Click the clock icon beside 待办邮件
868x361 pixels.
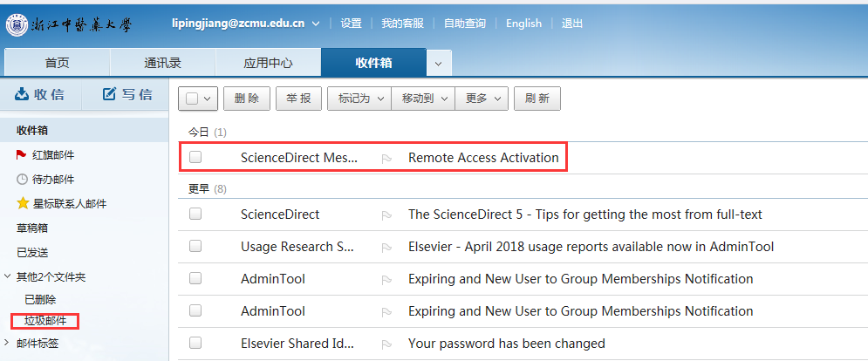pyautogui.click(x=23, y=180)
